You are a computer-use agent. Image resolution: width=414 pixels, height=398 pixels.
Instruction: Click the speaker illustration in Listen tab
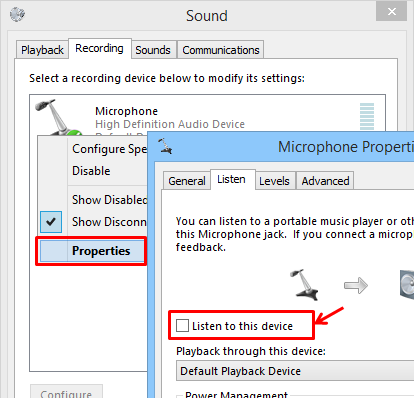(407, 285)
